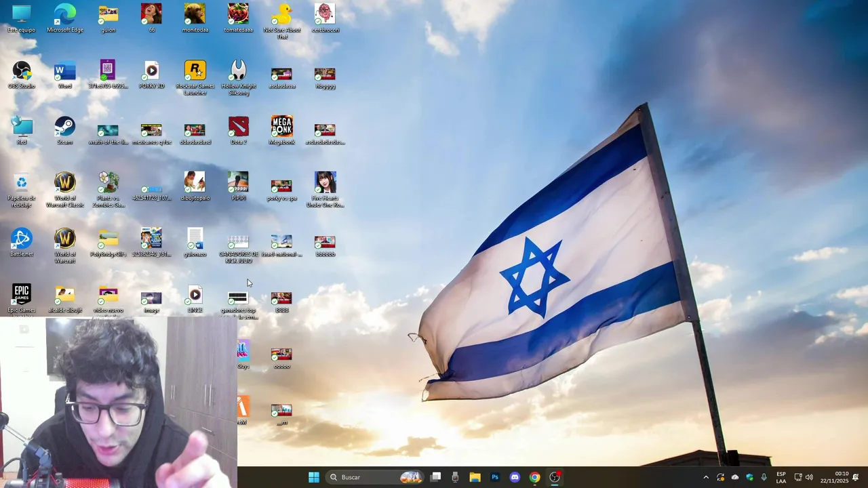
Task: Select the PORKY XD media file
Action: pos(151,75)
